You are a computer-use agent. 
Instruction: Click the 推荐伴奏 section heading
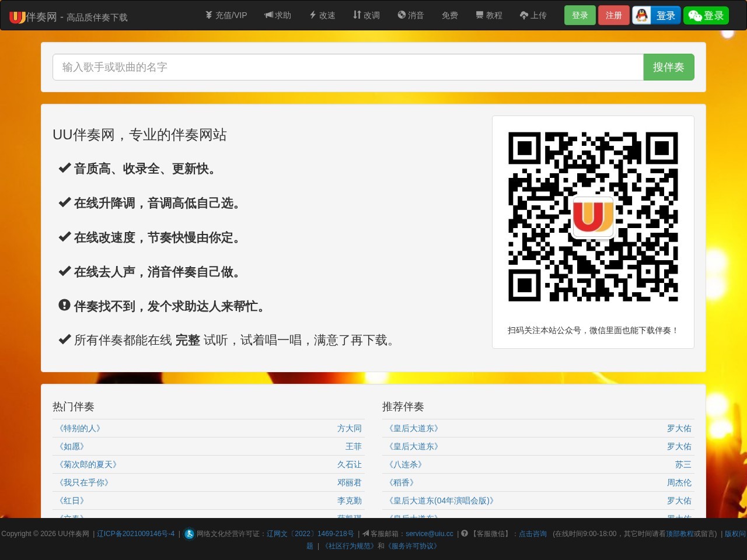(403, 407)
